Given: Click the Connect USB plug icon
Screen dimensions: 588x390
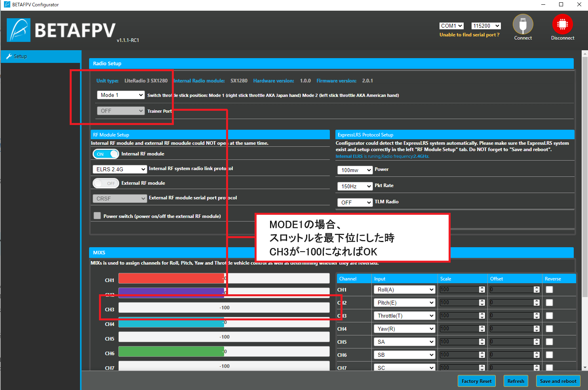Looking at the screenshot, I should pos(523,24).
